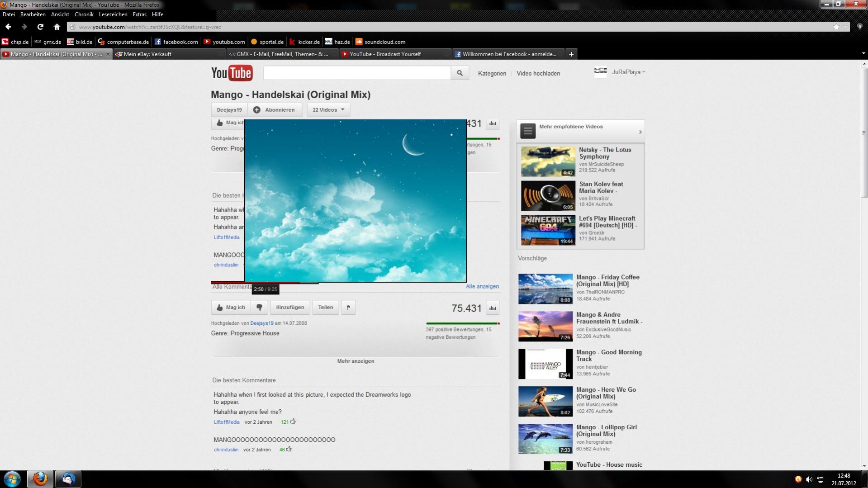Go back with the Firefox back arrow
This screenshot has width=868, height=488.
(x=8, y=27)
